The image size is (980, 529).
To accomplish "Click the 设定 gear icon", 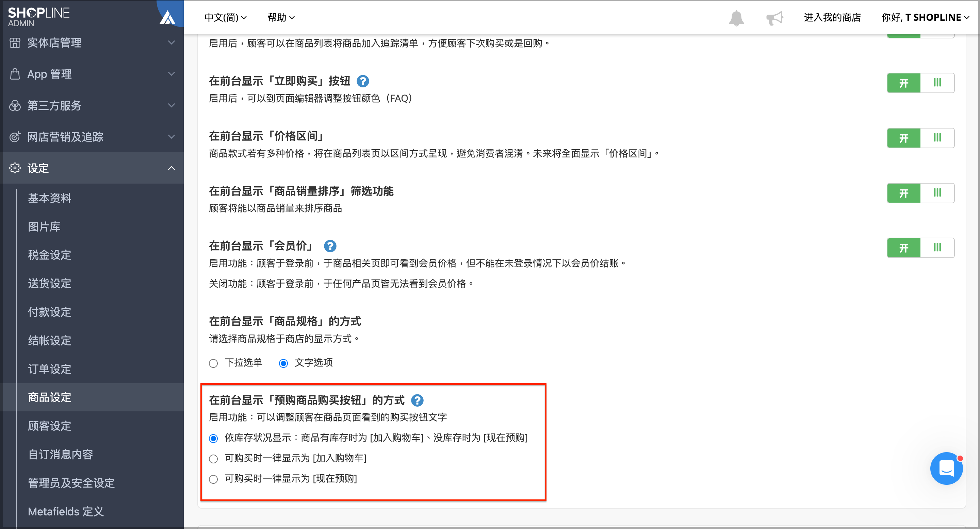I will click(15, 168).
